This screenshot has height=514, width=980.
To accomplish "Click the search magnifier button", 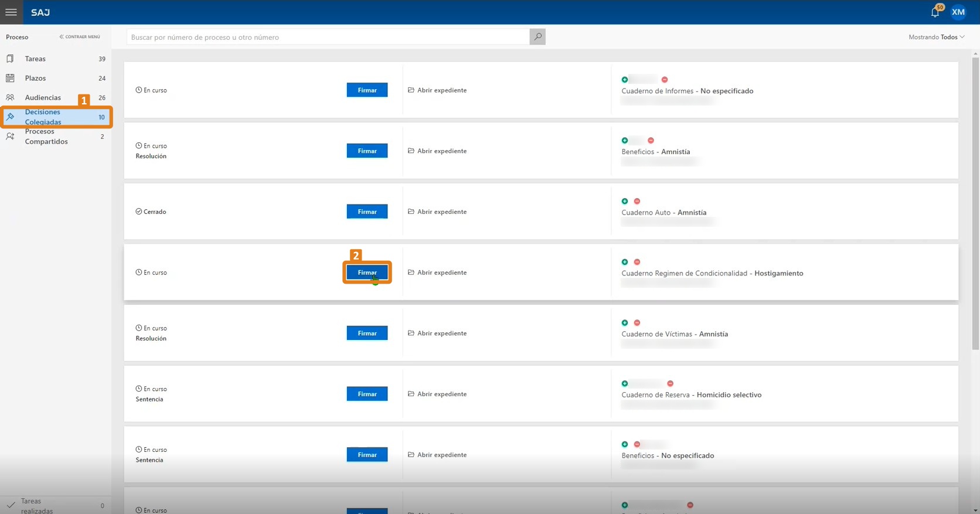I will pyautogui.click(x=537, y=37).
